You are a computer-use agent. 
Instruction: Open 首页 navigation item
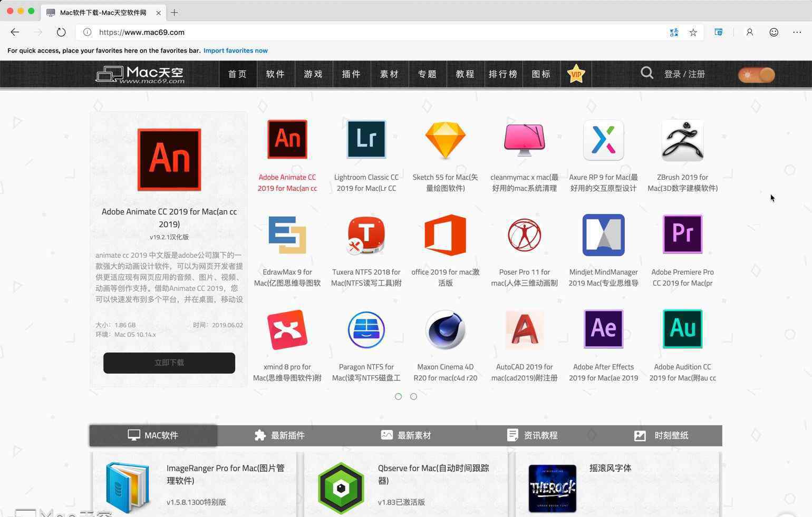pyautogui.click(x=237, y=74)
